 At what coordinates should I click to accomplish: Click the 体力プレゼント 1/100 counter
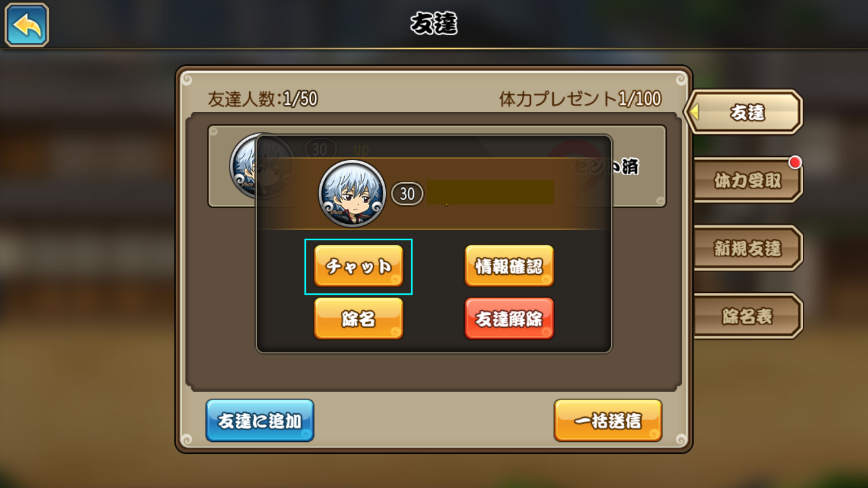(x=580, y=99)
